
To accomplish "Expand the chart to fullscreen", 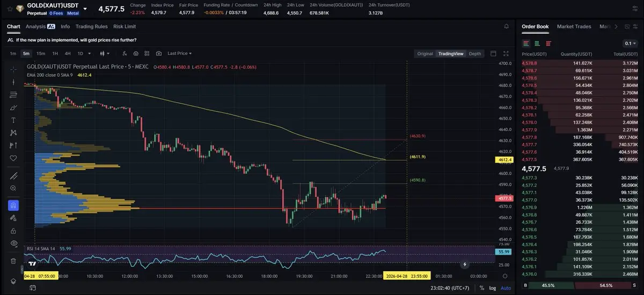I will (x=506, y=54).
